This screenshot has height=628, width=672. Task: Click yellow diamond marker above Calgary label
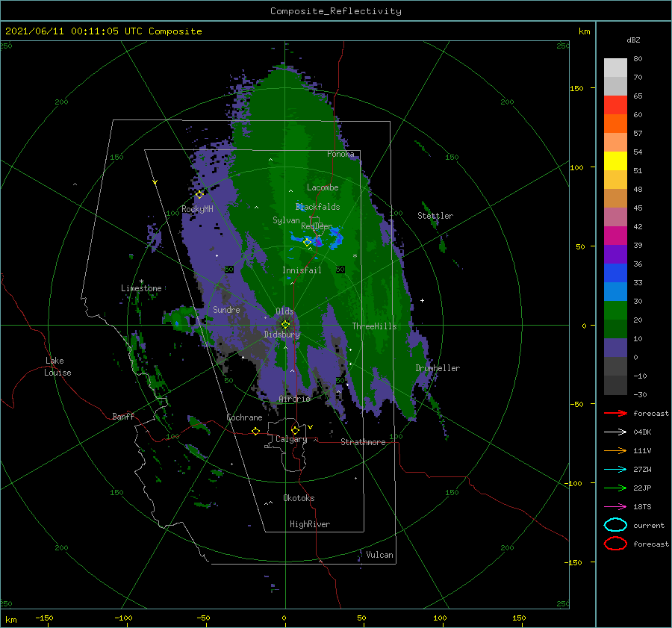coord(295,430)
